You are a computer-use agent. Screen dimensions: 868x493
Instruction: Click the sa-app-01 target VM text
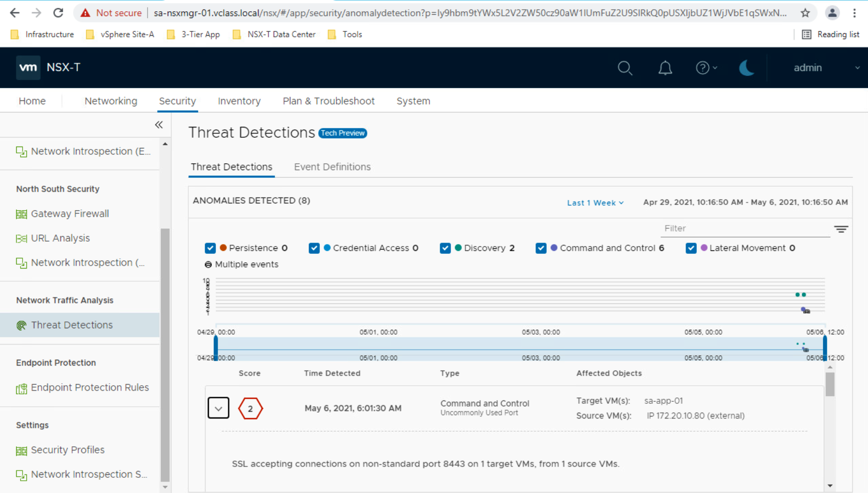[664, 401]
